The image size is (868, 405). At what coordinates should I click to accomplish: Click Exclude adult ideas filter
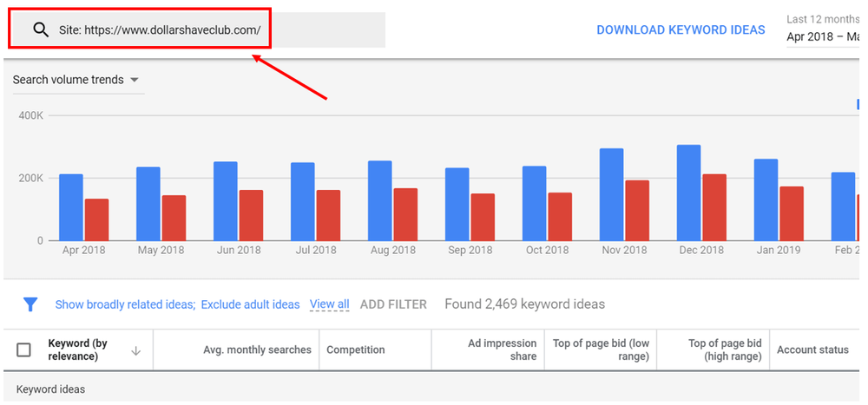(250, 304)
